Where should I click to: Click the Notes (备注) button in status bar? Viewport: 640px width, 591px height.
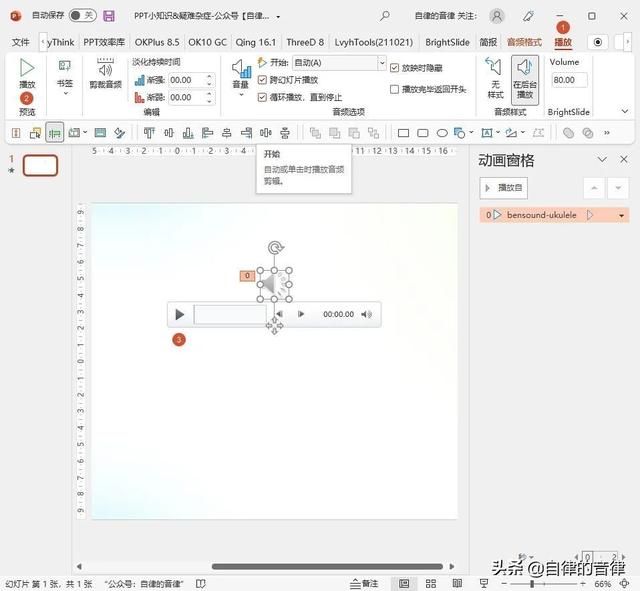(x=365, y=583)
